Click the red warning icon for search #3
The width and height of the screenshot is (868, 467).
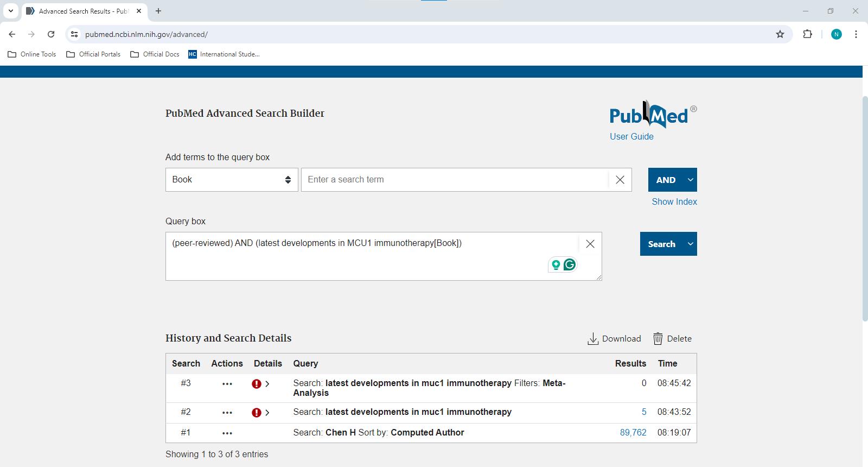click(257, 384)
